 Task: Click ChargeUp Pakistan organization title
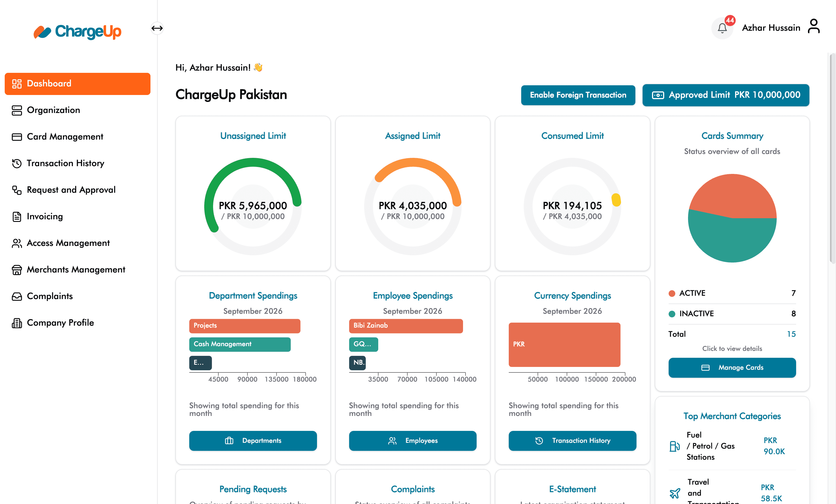(231, 95)
